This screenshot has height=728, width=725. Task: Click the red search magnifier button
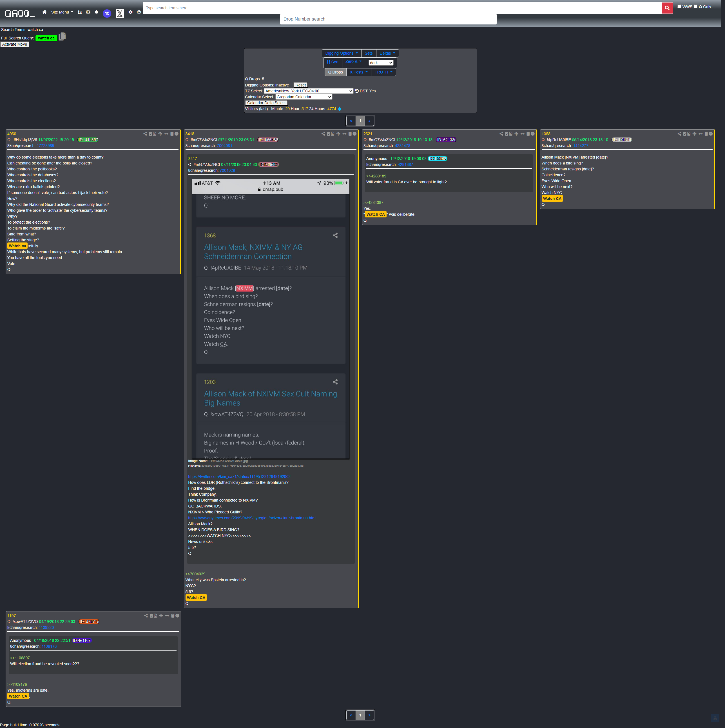(667, 8)
